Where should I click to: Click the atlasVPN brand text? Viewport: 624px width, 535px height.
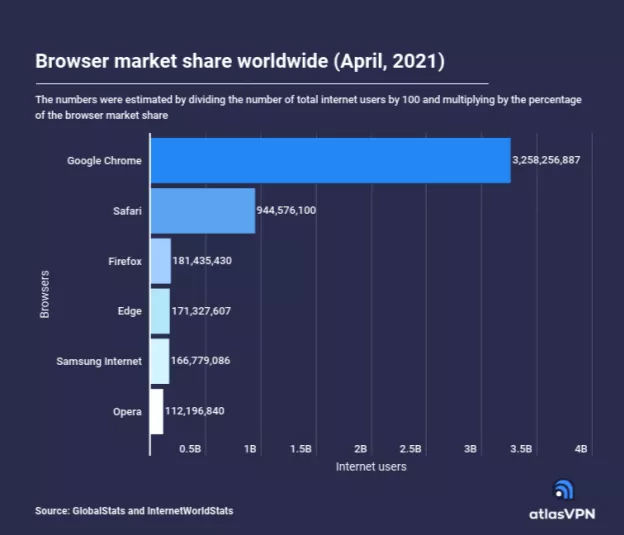point(562,514)
